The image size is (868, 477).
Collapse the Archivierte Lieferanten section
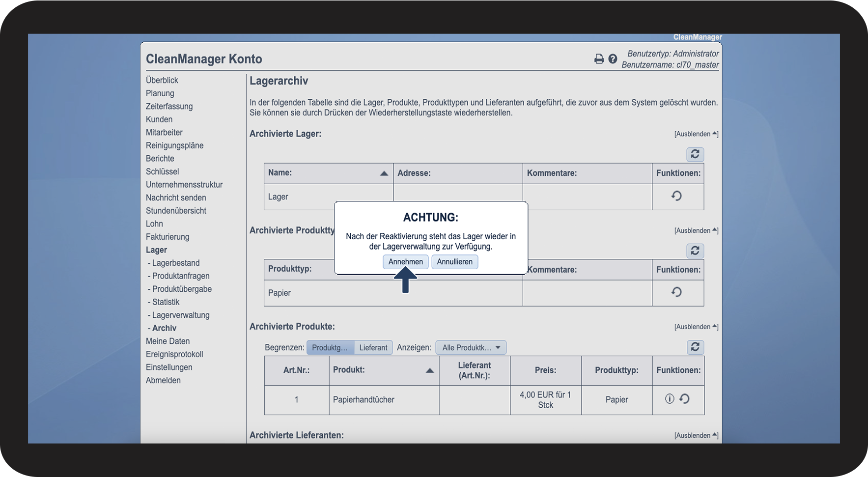point(696,436)
